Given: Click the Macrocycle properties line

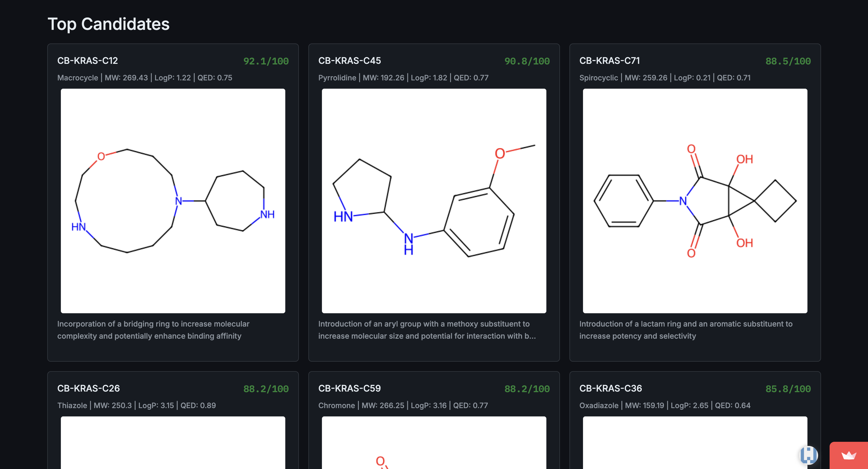Looking at the screenshot, I should 144,78.
